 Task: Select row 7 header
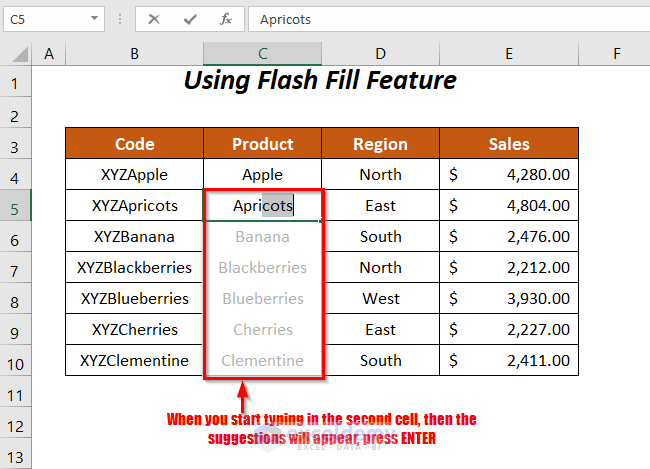coord(15,267)
